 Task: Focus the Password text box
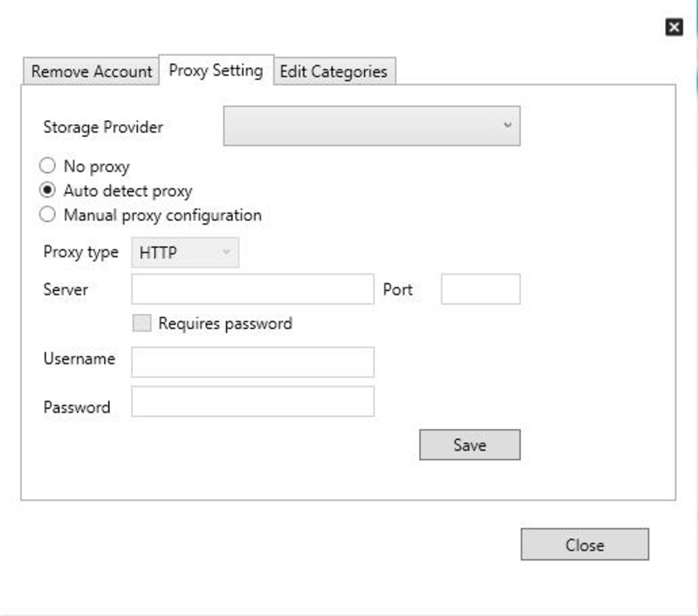[252, 401]
